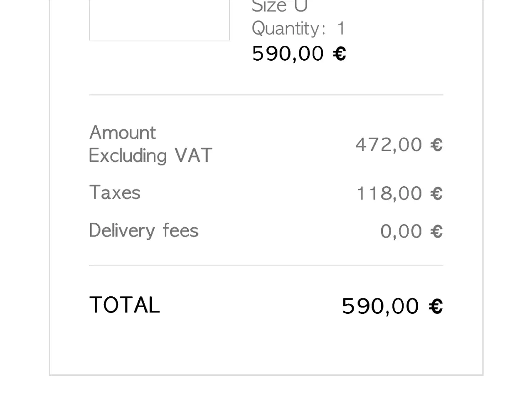Viewport: 532px width, 399px height.
Task: Click euro symbol after 0,00
Action: pos(436,232)
